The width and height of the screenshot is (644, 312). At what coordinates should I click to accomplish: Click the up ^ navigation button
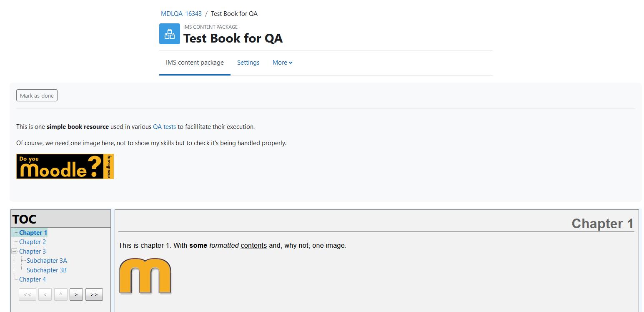[x=61, y=294]
